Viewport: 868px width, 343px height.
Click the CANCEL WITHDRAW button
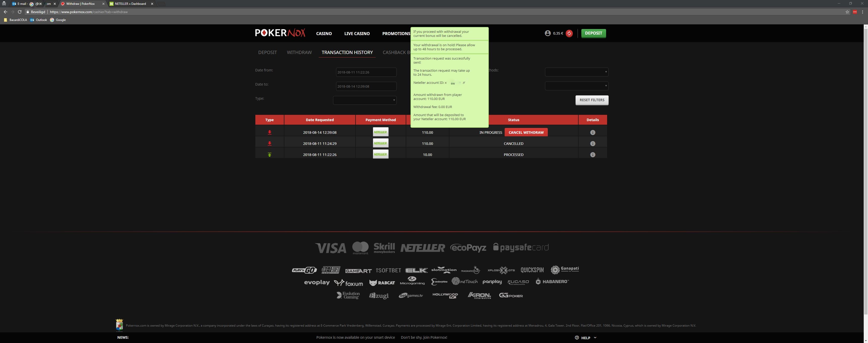[526, 133]
